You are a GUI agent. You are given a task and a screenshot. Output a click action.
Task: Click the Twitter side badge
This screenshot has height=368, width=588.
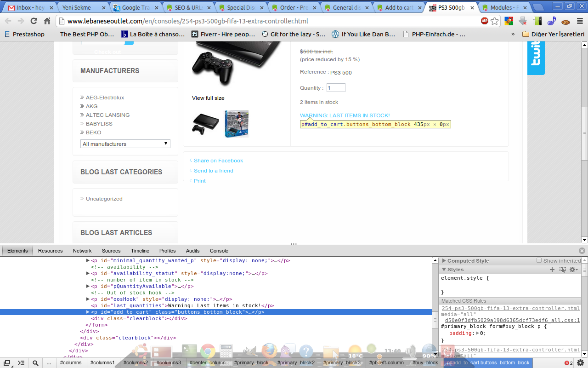(x=536, y=58)
